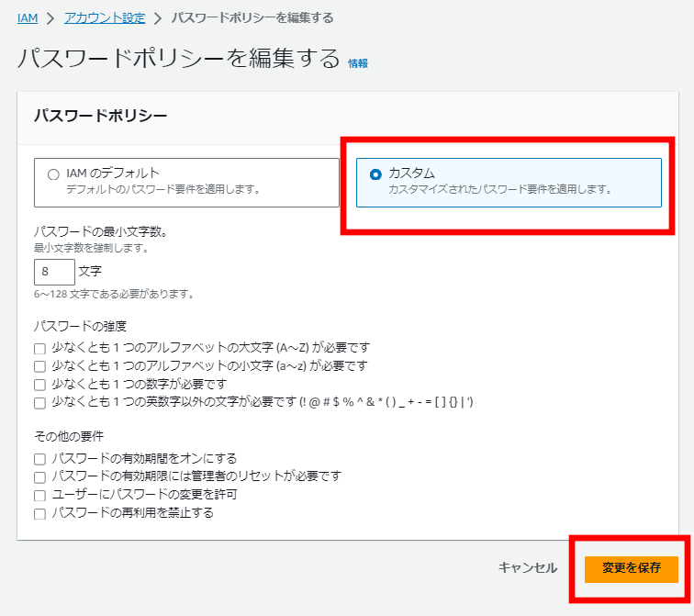Viewport: 694px width, 616px height.
Task: Go to アカウント設定 breadcrumb link
Action: (x=105, y=18)
